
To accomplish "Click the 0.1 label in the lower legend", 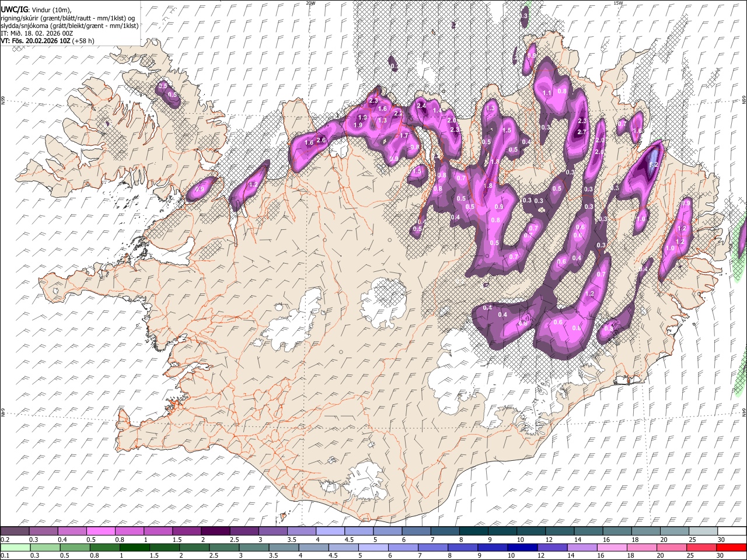I will point(4,556).
